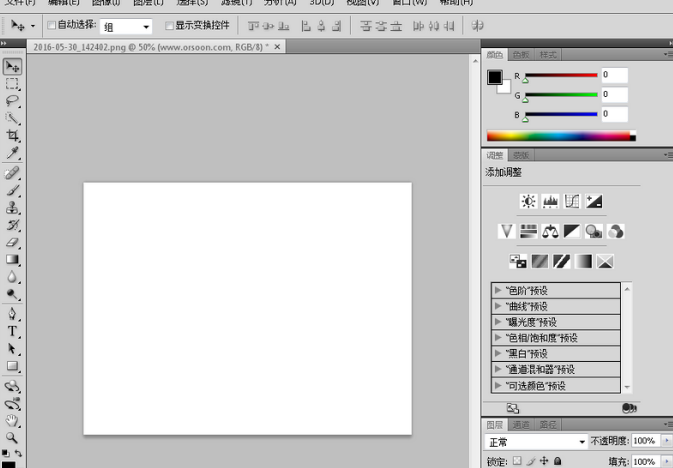Add a Curves adjustment from the panel
673x468 pixels.
[572, 202]
